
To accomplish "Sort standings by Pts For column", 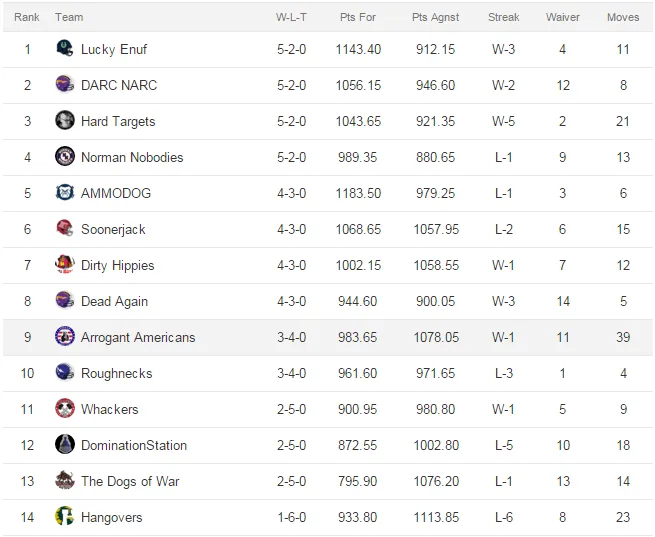I will pos(358,17).
